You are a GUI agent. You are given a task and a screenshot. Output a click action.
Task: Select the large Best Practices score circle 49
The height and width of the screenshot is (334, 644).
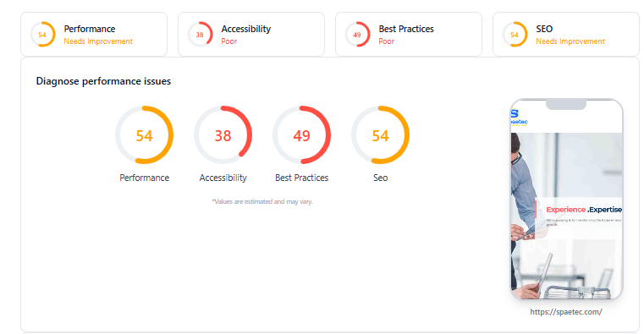point(302,135)
